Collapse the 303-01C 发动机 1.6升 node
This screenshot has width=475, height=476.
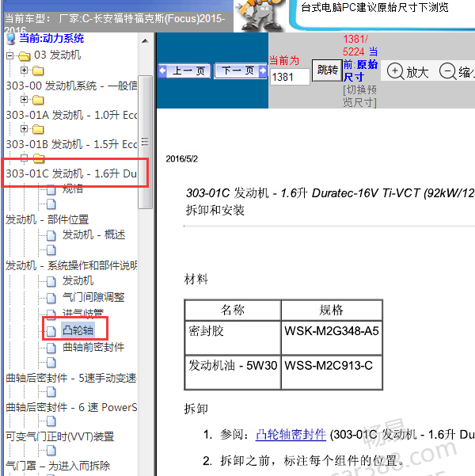pos(24,158)
